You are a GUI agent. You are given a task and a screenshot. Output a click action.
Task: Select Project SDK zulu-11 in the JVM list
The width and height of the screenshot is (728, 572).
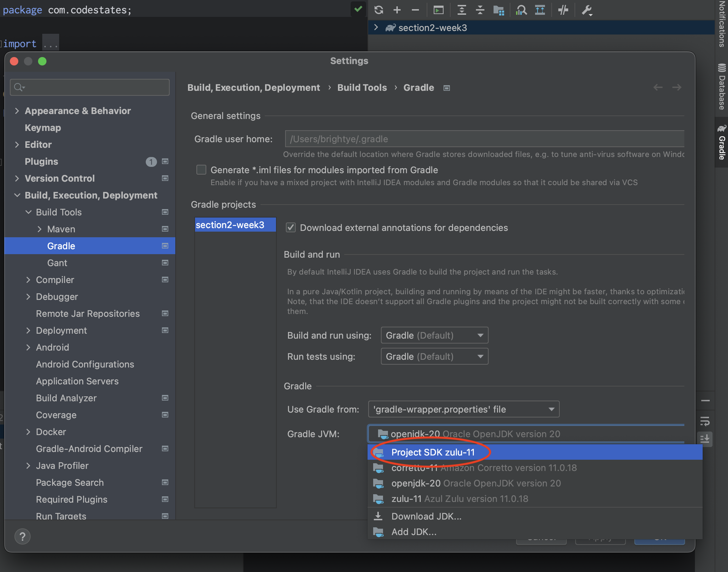(x=433, y=452)
